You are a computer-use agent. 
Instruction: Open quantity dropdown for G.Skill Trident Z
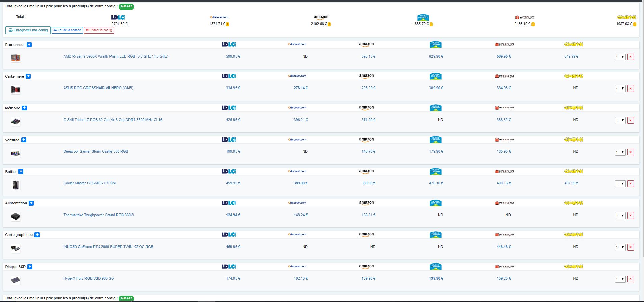tap(620, 120)
